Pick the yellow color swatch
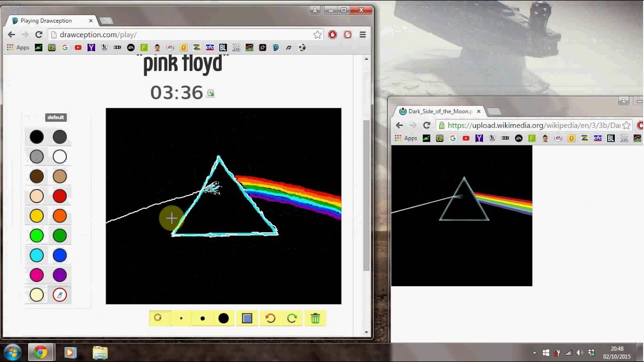This screenshot has height=362, width=644. point(37,216)
